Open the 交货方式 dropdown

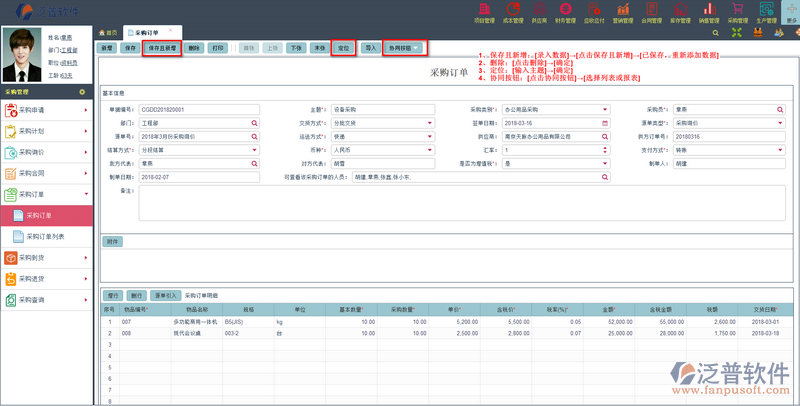429,123
